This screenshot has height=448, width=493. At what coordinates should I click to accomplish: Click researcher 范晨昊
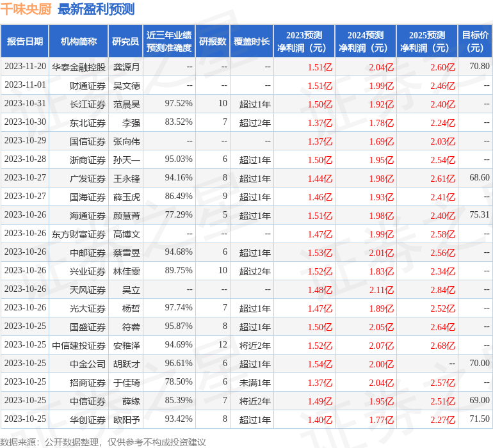point(126,104)
